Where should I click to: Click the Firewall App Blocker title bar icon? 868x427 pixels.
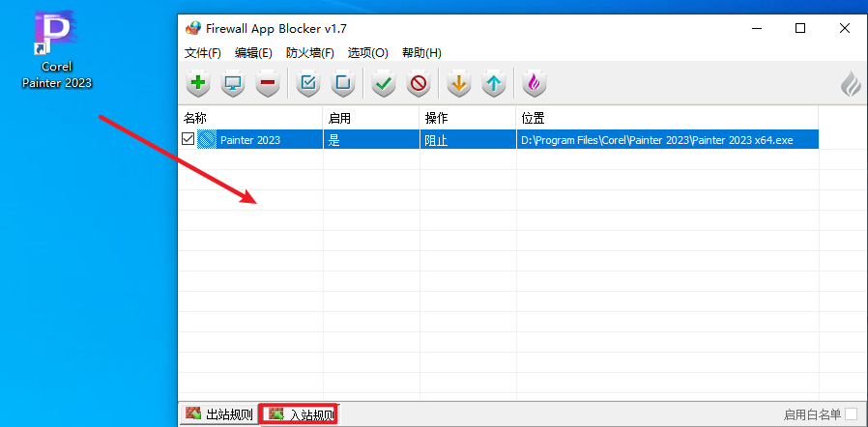[192, 28]
